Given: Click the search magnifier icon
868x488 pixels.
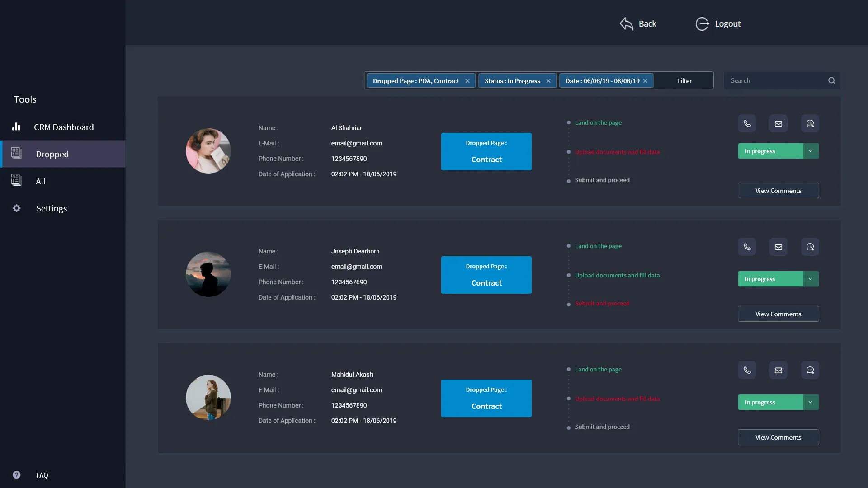Looking at the screenshot, I should pos(831,81).
